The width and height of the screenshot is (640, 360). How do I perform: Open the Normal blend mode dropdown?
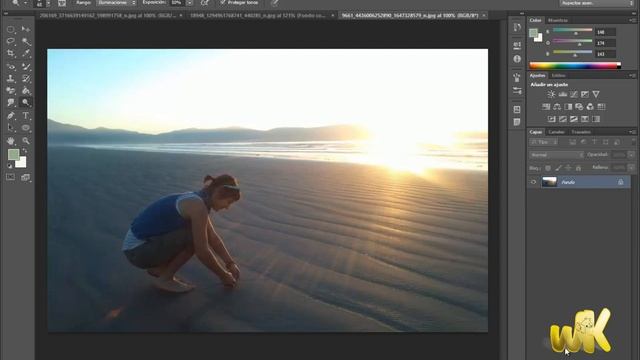(x=557, y=155)
